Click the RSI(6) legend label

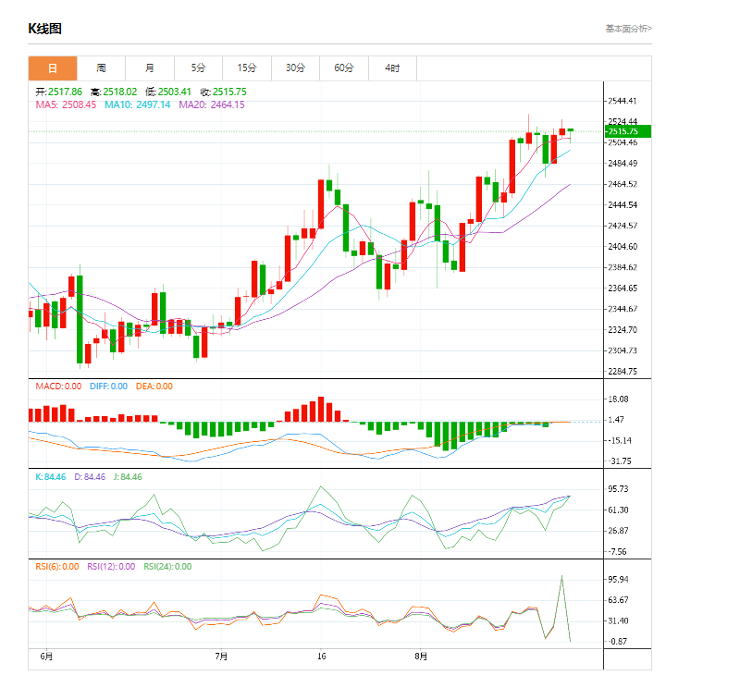[x=56, y=567]
